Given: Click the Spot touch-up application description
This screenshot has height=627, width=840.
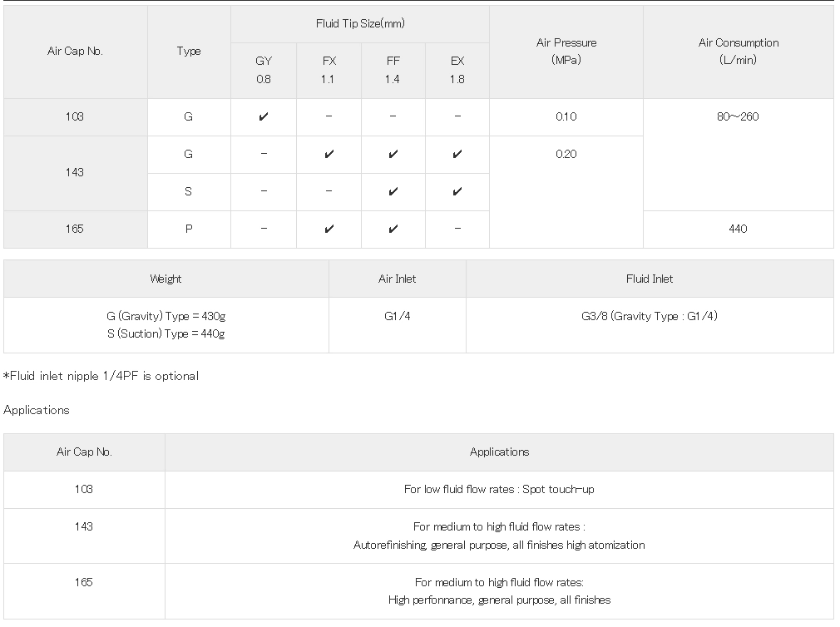Looking at the screenshot, I should pyautogui.click(x=499, y=490).
